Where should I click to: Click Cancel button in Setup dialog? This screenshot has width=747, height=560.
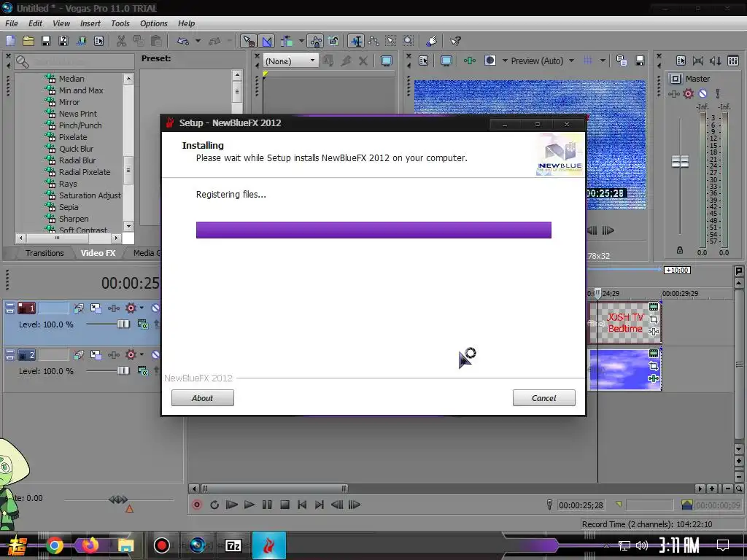(543, 398)
